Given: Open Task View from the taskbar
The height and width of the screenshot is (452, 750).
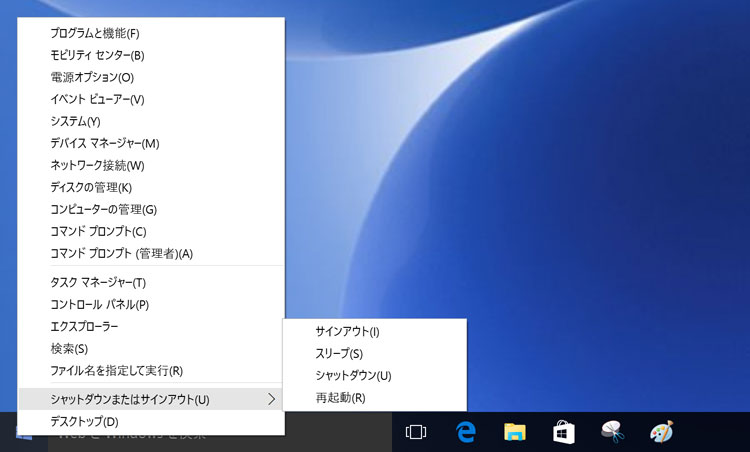Looking at the screenshot, I should (416, 432).
